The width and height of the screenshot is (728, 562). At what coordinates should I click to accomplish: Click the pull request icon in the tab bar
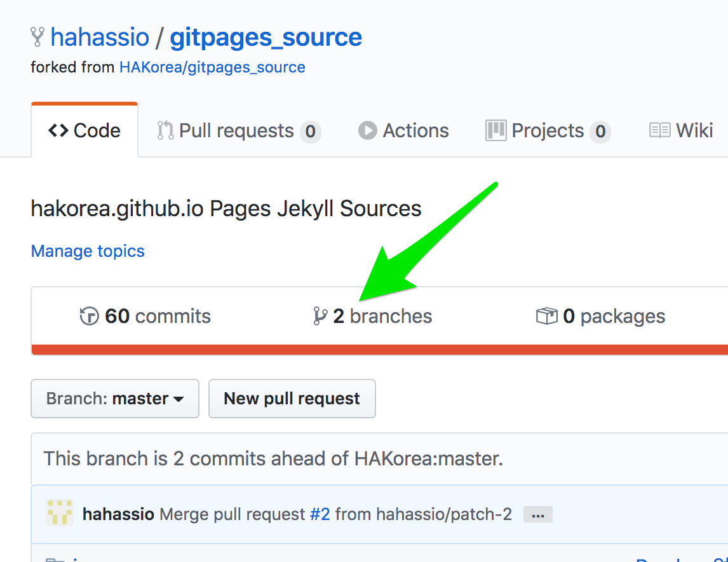[x=165, y=130]
